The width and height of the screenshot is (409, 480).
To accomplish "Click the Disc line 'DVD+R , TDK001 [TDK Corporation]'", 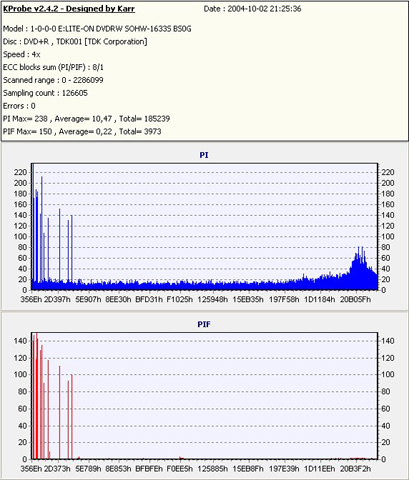I will 75,42.
